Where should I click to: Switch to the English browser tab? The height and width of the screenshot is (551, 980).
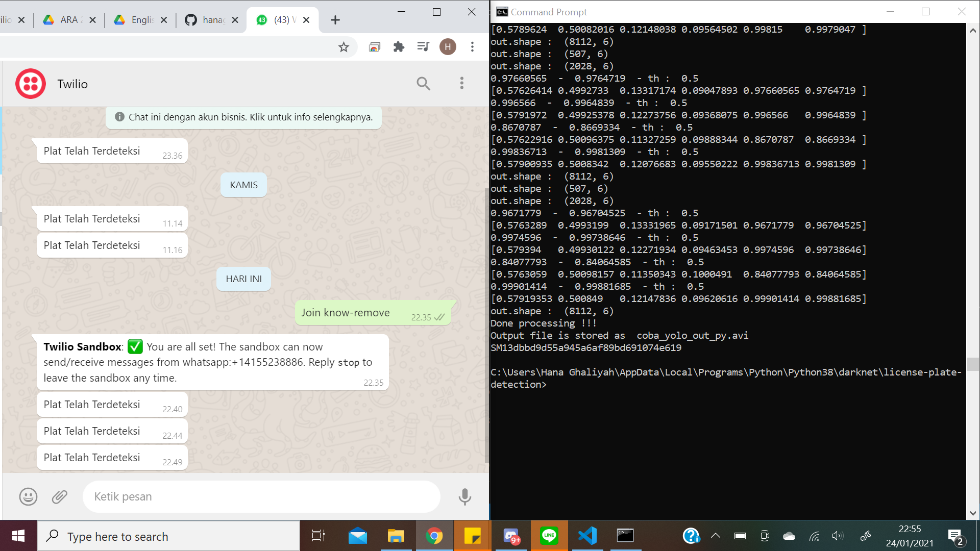[x=138, y=20]
